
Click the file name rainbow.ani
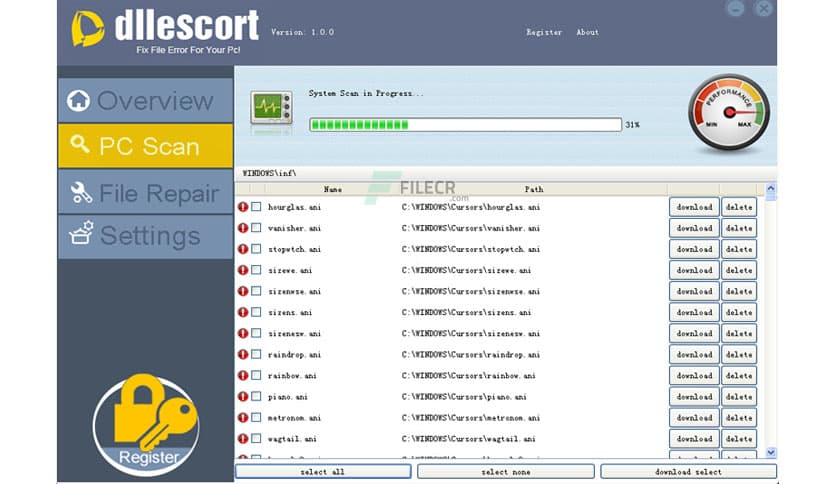292,375
